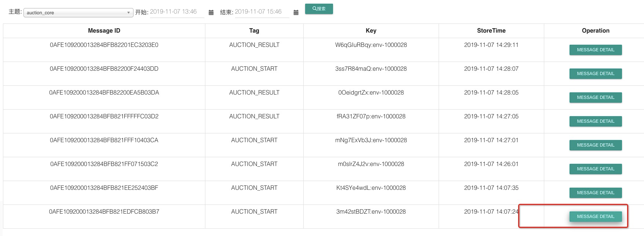This screenshot has height=236, width=644.
Task: View details of the 14:28:05 AUCTION_RESULT message
Action: (x=595, y=97)
